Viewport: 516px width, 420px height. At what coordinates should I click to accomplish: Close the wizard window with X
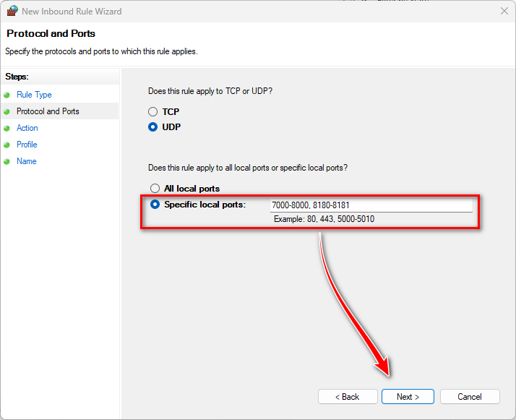[503, 12]
